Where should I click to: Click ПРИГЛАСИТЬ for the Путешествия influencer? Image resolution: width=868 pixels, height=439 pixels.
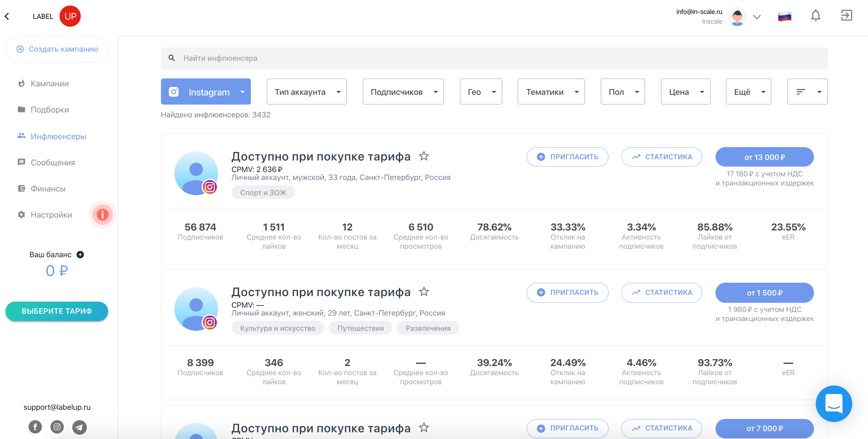[567, 292]
